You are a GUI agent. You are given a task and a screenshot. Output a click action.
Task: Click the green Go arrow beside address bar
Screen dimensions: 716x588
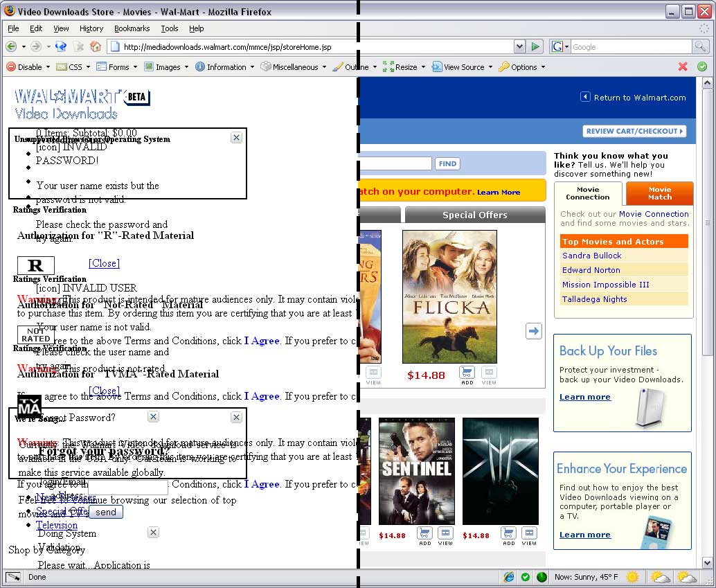coord(535,46)
